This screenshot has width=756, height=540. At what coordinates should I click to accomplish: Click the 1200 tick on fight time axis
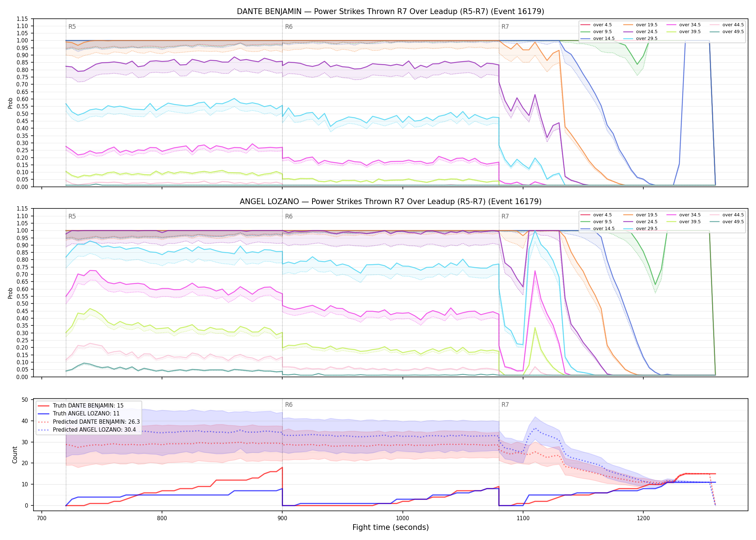(x=643, y=518)
